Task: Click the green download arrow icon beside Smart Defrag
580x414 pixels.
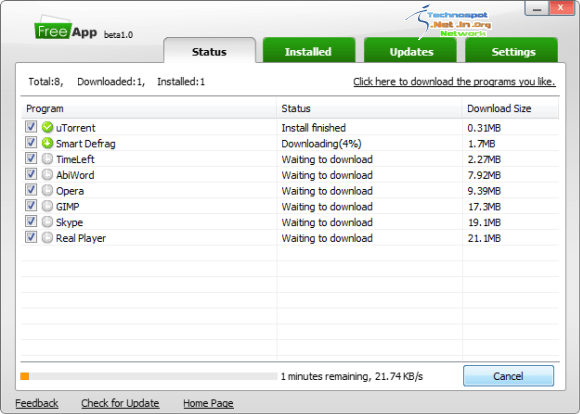Action: tap(47, 143)
